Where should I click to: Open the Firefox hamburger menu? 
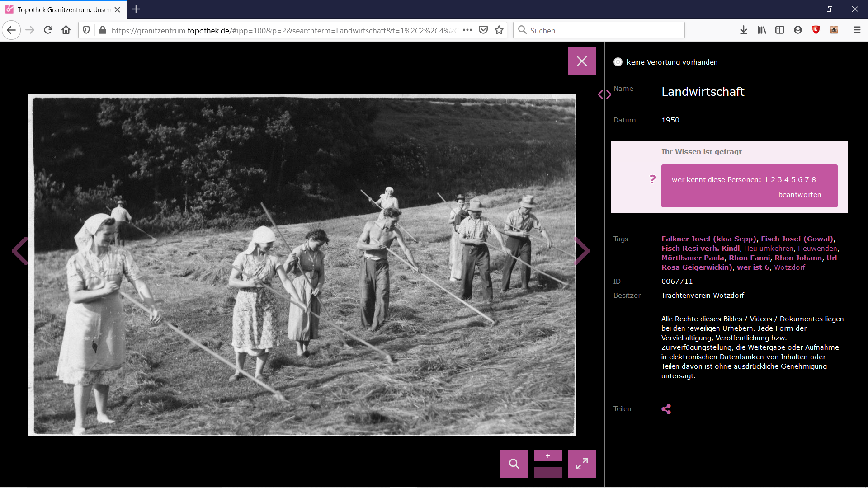coord(857,30)
